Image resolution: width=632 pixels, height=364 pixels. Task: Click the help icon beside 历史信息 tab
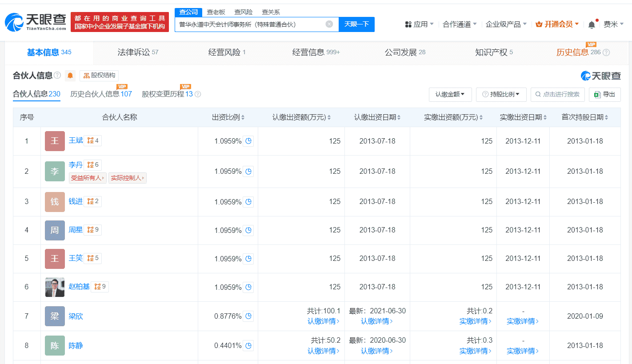tap(606, 52)
